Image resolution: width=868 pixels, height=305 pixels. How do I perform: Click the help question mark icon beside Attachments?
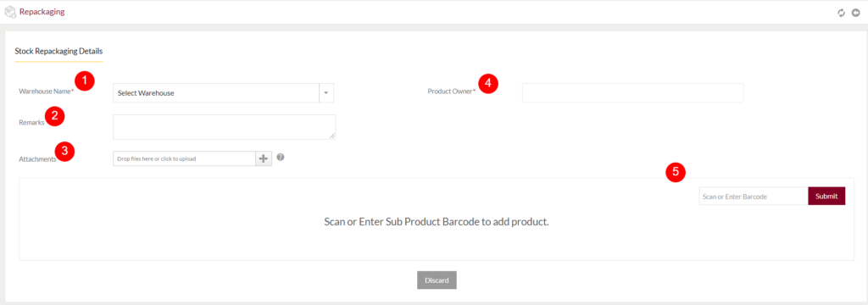coord(281,158)
